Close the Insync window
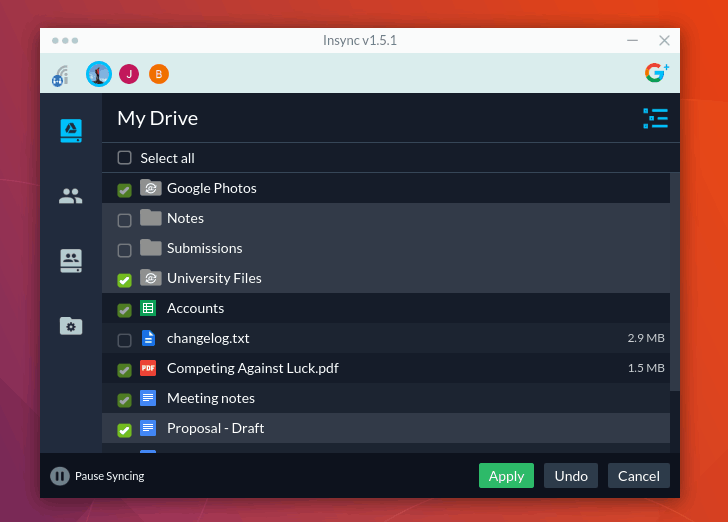The height and width of the screenshot is (522, 728). pyautogui.click(x=664, y=40)
